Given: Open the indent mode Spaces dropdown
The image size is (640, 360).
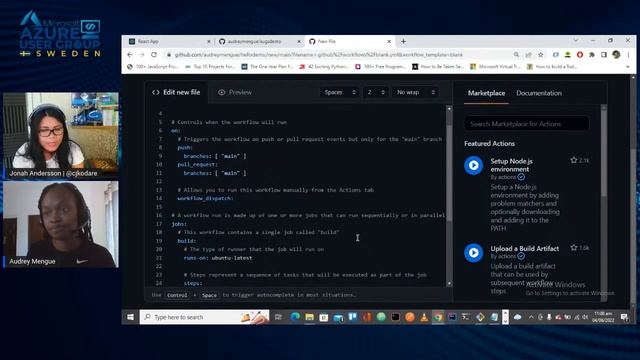Looking at the screenshot, I should click(340, 92).
